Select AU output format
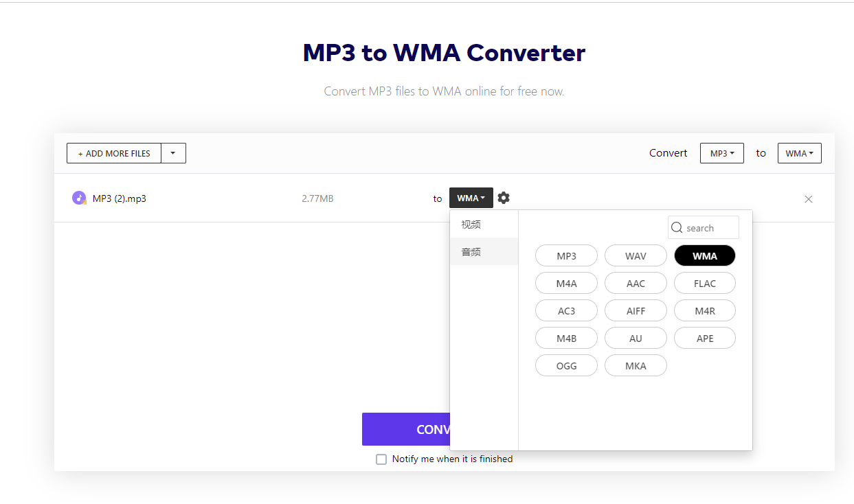The width and height of the screenshot is (854, 504). click(x=636, y=339)
